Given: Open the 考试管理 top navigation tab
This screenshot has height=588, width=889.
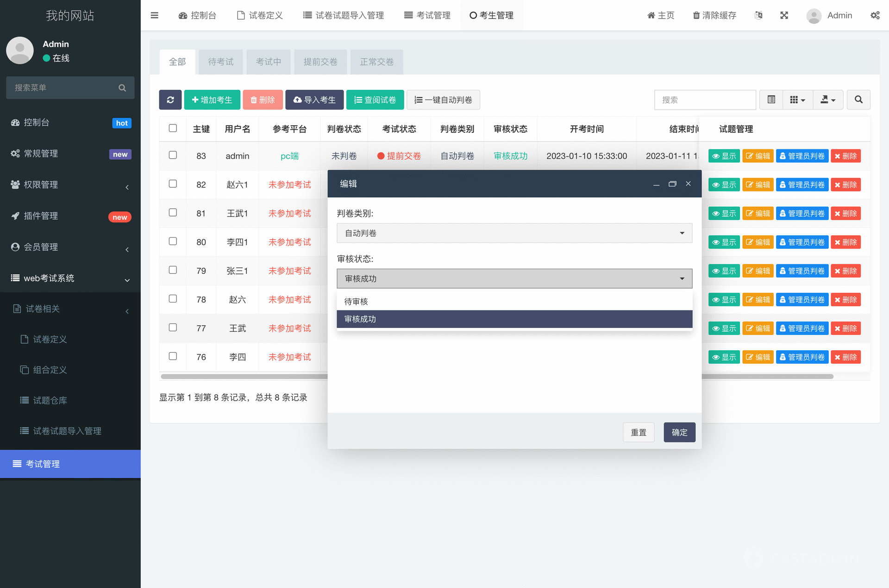Looking at the screenshot, I should coord(427,15).
